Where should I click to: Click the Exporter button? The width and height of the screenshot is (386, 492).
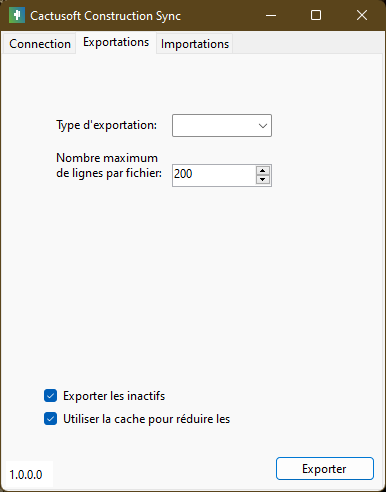pos(325,469)
